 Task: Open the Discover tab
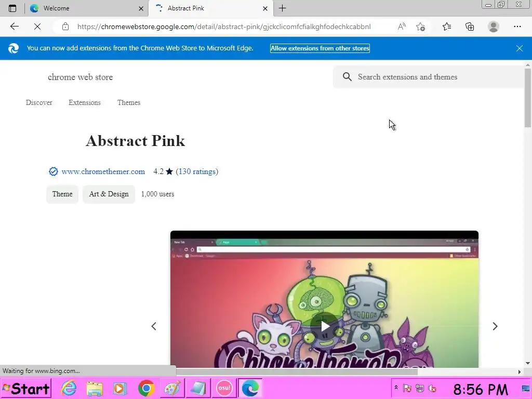(x=39, y=102)
